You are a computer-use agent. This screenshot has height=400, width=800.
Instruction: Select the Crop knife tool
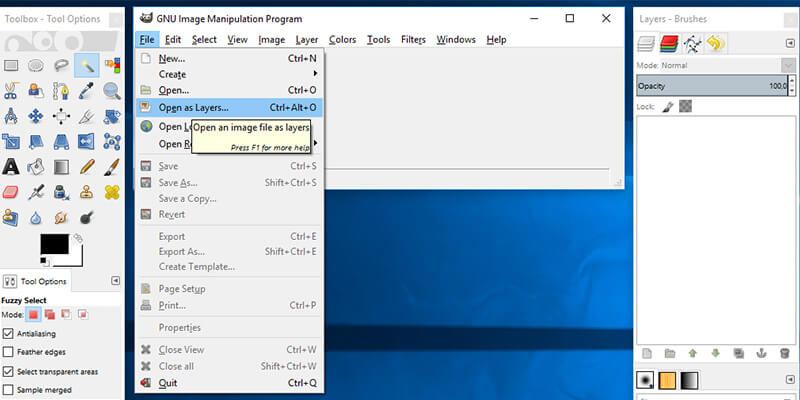[x=87, y=116]
